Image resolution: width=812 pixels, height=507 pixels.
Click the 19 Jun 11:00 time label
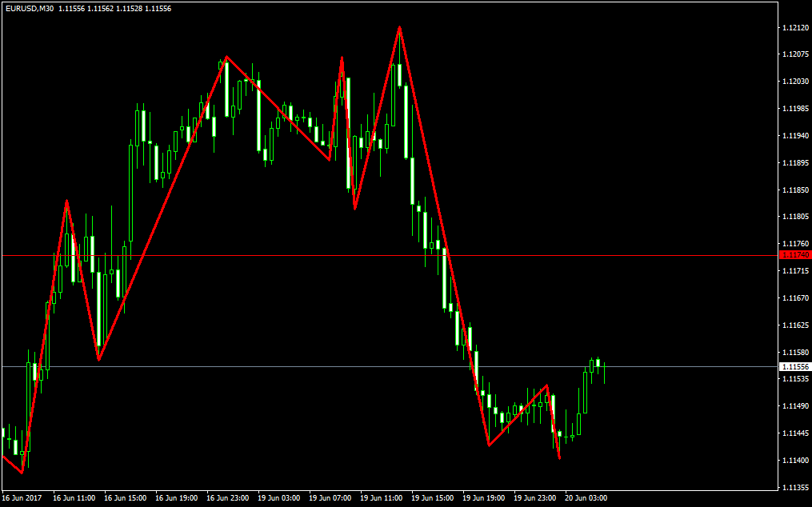pos(382,497)
